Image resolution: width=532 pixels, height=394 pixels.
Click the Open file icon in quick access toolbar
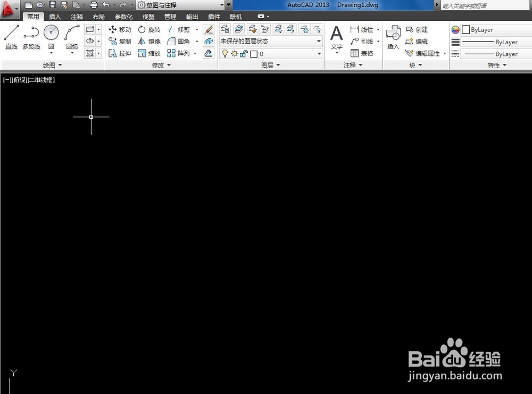point(41,5)
